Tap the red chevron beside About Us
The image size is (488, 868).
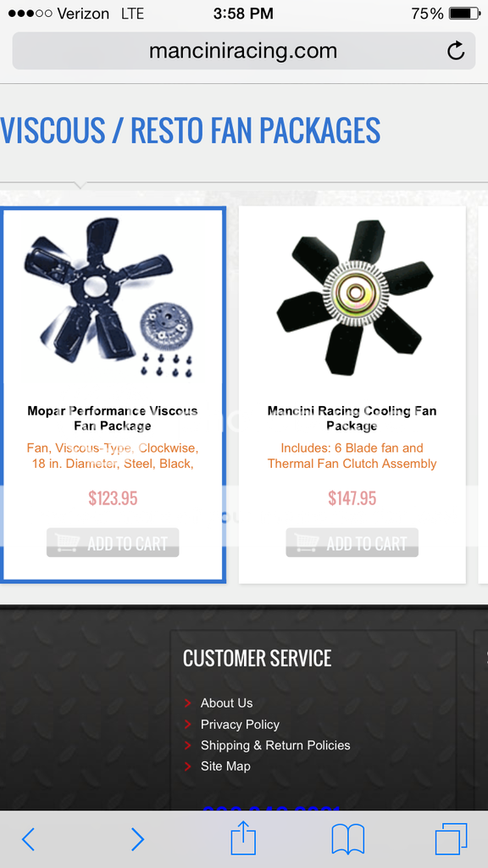click(187, 703)
